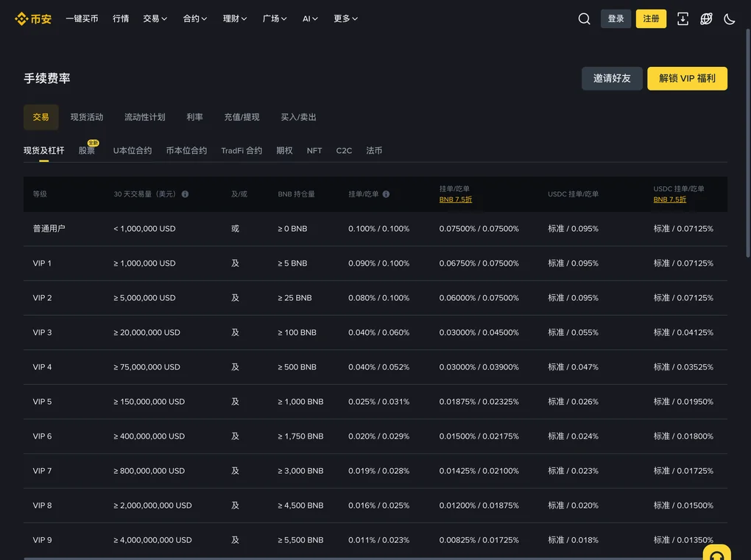751x560 pixels.
Task: Click '标准 / 0.047%' USDC cell
Action: coord(574,367)
